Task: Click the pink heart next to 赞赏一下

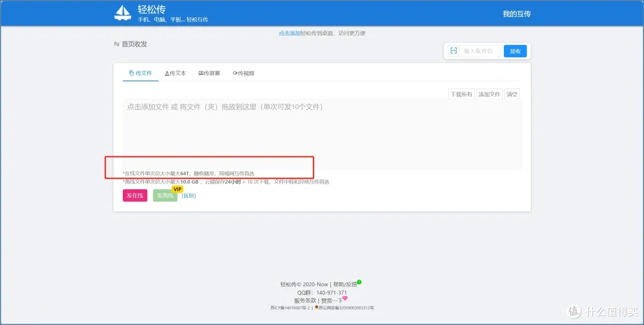Action: point(345,298)
